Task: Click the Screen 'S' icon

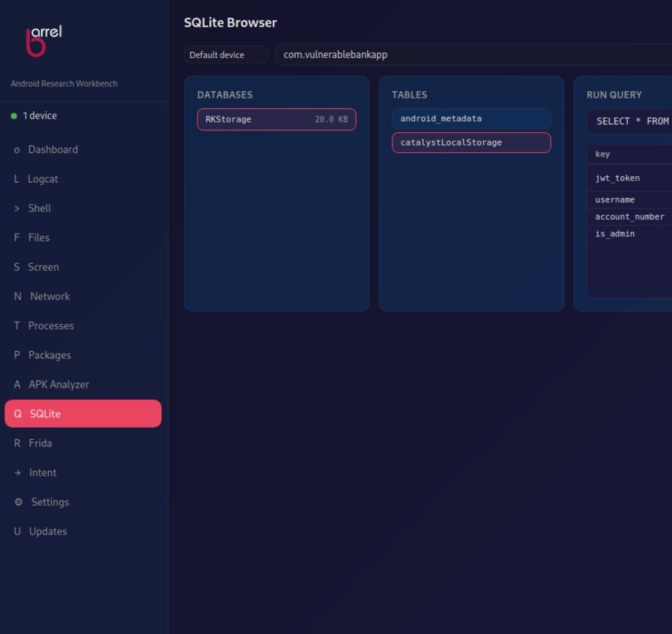Action: point(17,267)
